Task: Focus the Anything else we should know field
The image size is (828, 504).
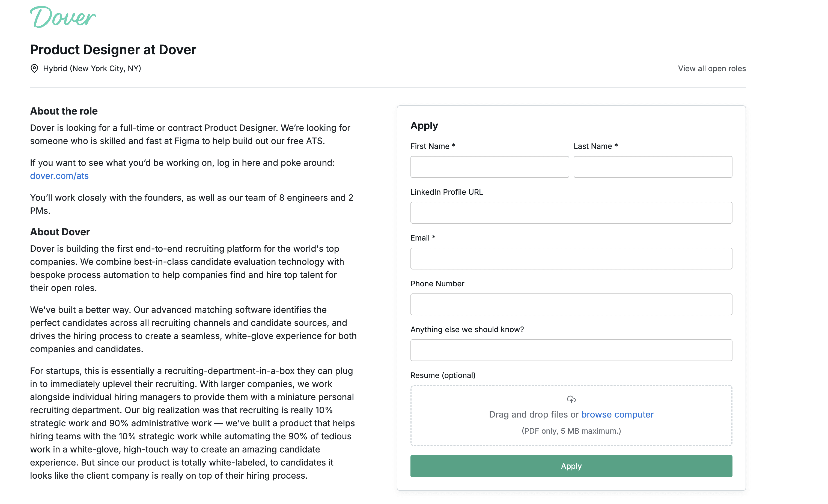Action: [x=571, y=350]
